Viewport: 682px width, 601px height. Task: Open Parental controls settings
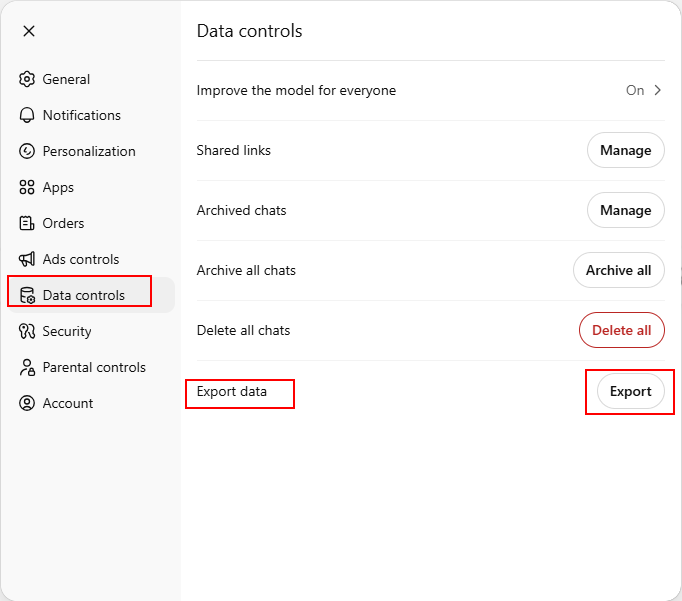click(x=90, y=367)
